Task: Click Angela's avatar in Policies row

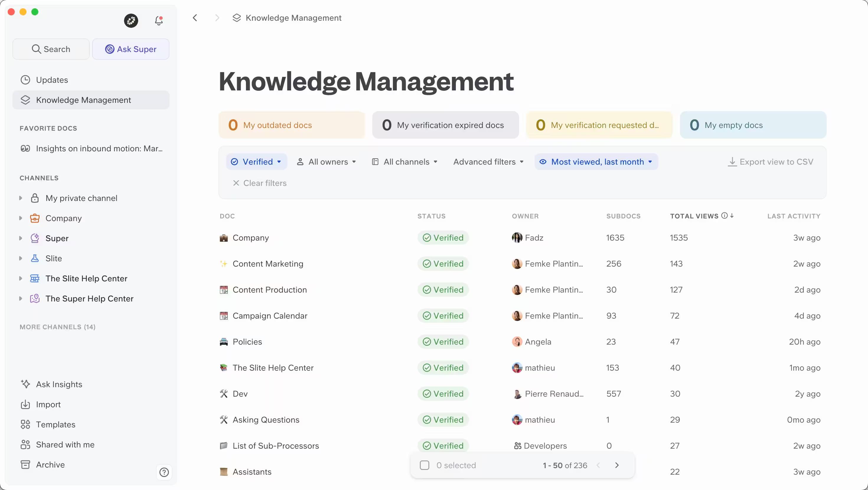Action: [x=517, y=342]
